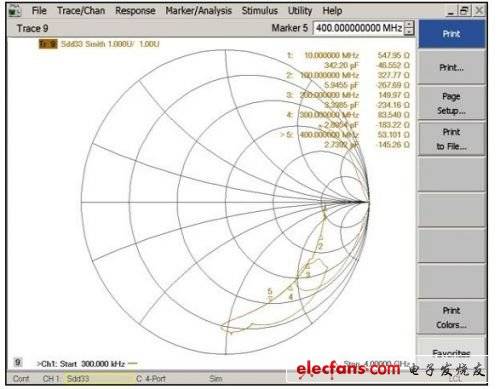500x389 pixels.
Task: Click the Favorites softkey
Action: pyautogui.click(x=452, y=352)
